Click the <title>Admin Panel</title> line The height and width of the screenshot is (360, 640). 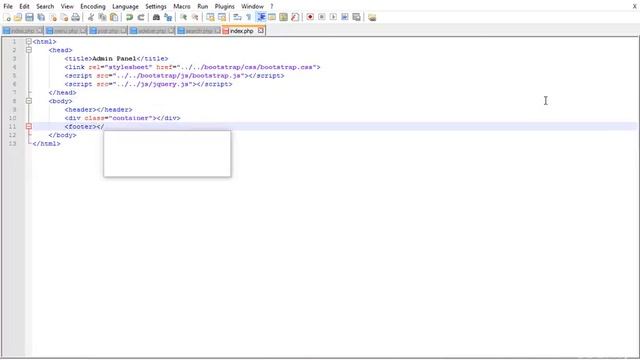[x=116, y=58]
